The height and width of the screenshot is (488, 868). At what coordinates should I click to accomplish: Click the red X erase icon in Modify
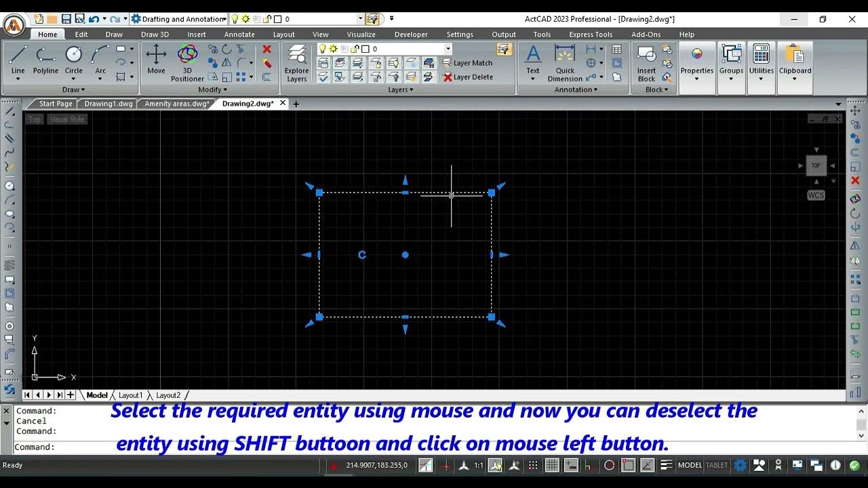[267, 49]
